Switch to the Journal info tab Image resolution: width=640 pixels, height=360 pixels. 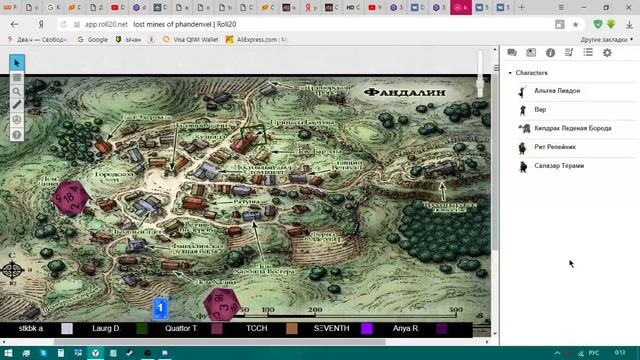pyautogui.click(x=550, y=53)
